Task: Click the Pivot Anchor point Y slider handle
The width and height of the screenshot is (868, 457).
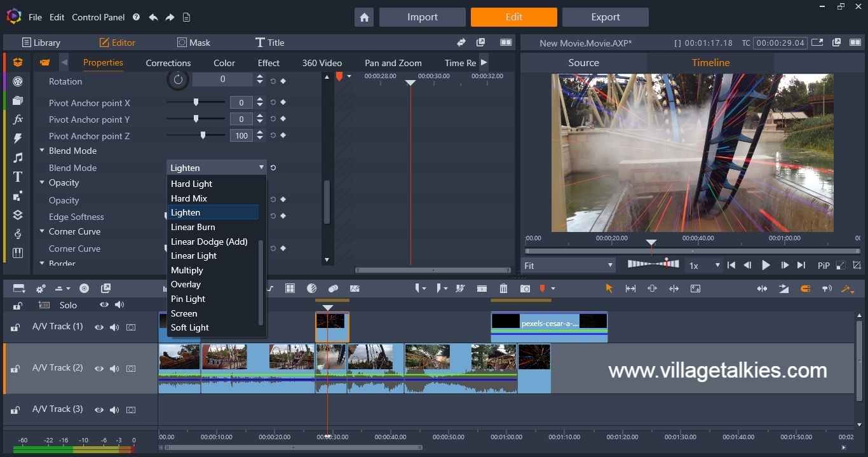Action: (196, 119)
